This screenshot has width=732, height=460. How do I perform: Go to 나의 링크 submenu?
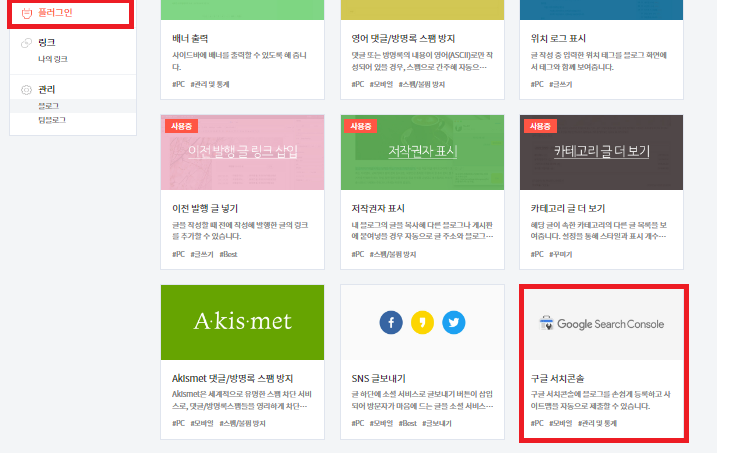coord(53,59)
